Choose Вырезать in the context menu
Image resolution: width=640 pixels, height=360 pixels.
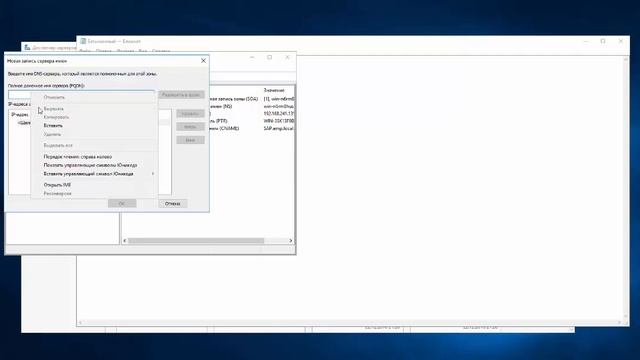(53, 109)
